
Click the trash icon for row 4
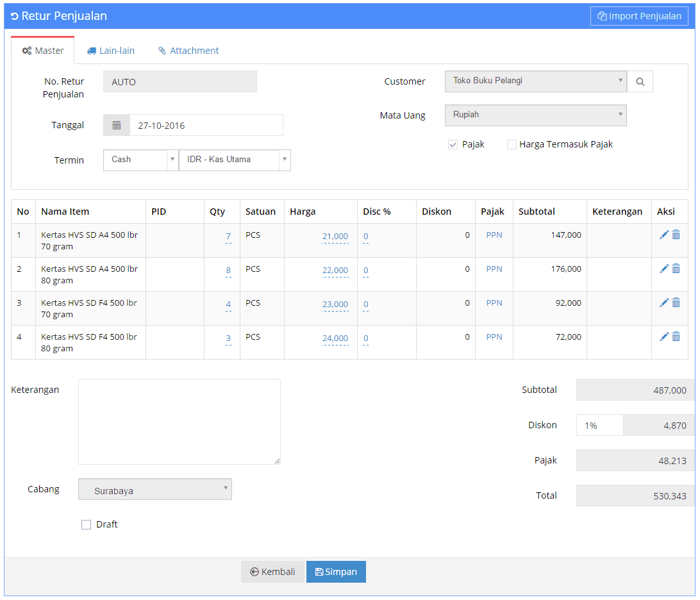[x=676, y=337]
